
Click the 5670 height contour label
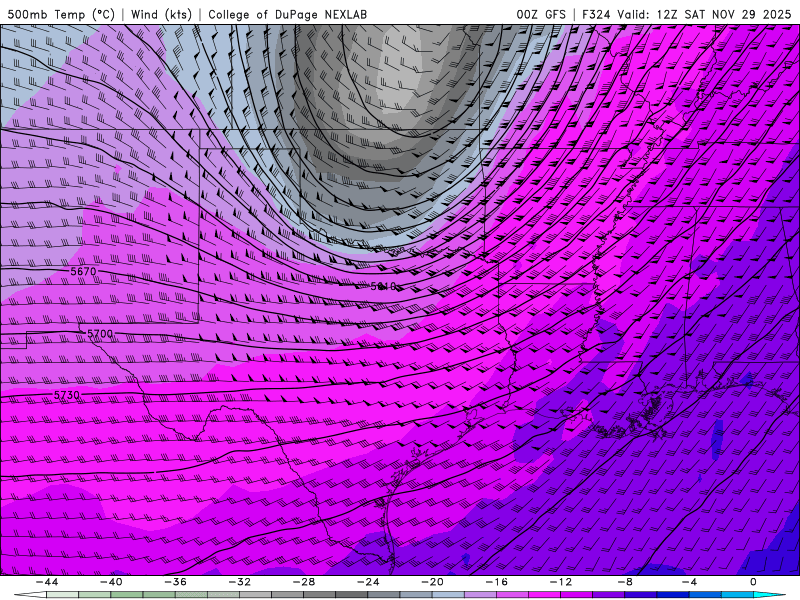83,271
